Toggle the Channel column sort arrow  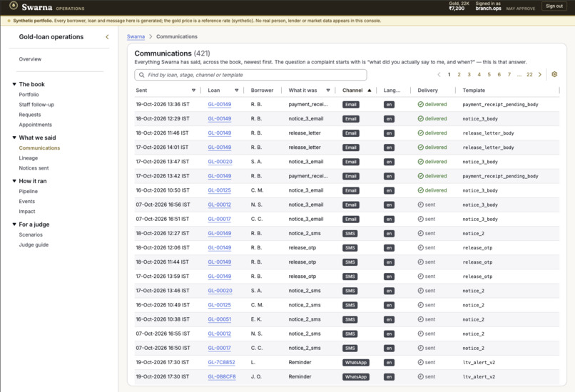pos(370,90)
